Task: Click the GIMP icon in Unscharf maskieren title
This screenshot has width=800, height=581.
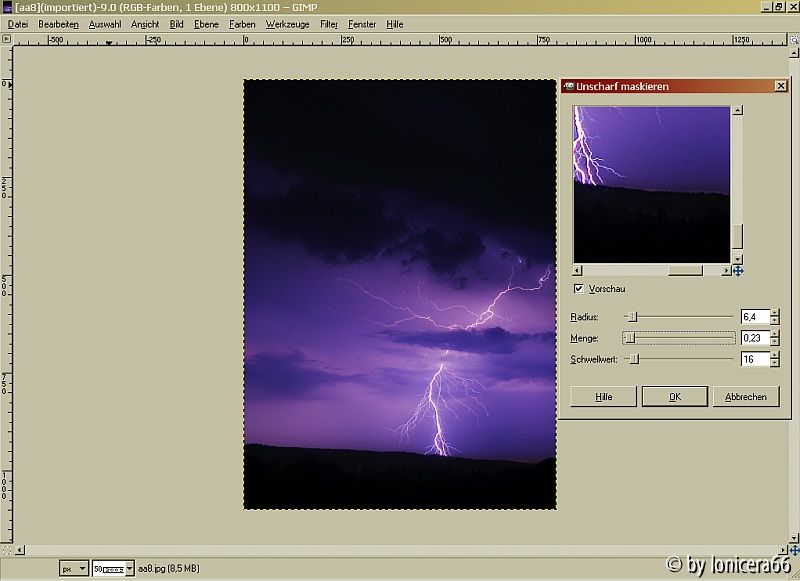Action: (x=567, y=86)
